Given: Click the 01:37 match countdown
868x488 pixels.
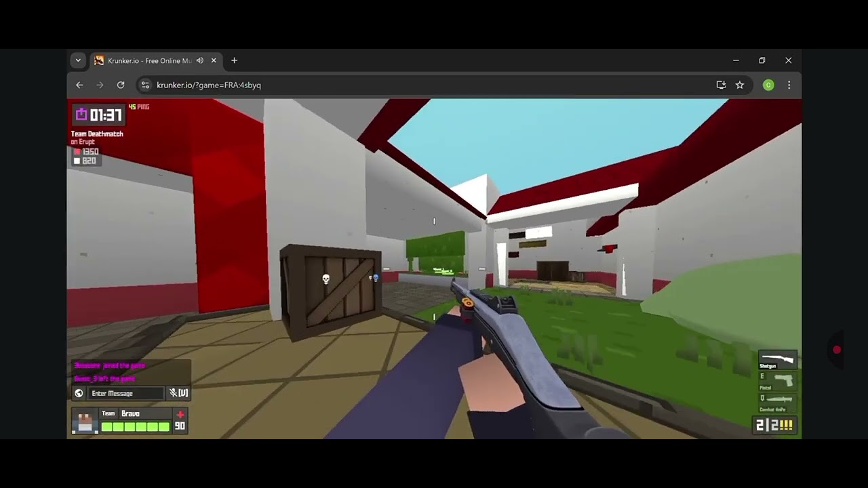Looking at the screenshot, I should pos(106,115).
